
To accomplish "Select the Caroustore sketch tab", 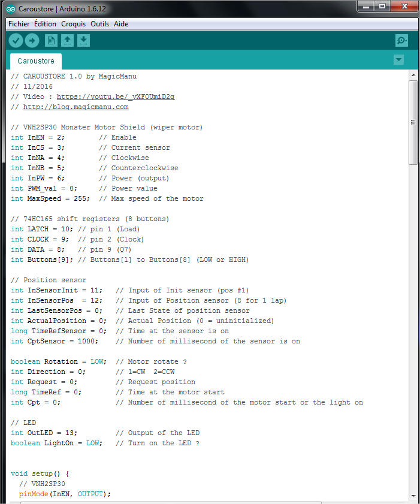I will click(36, 61).
